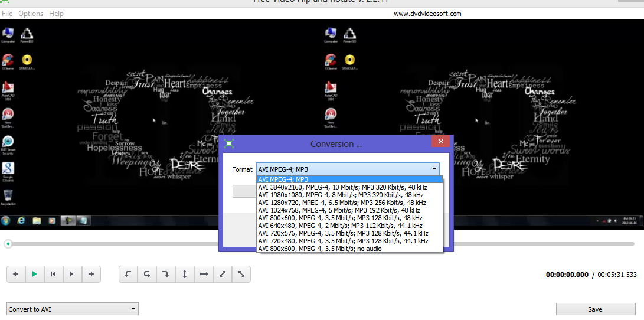Click the total duration 00:05:31.533
Screen dimensions: 644x320
pyautogui.click(x=617, y=275)
